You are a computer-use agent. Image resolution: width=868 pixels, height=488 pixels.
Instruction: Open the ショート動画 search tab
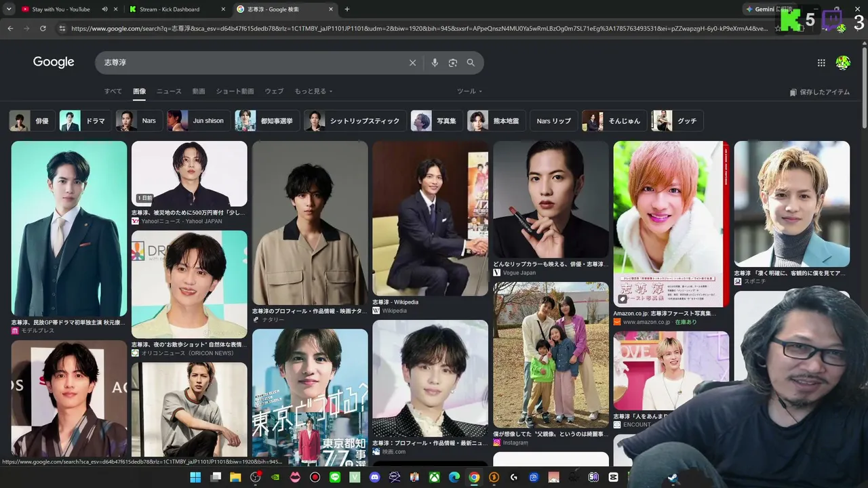click(235, 91)
